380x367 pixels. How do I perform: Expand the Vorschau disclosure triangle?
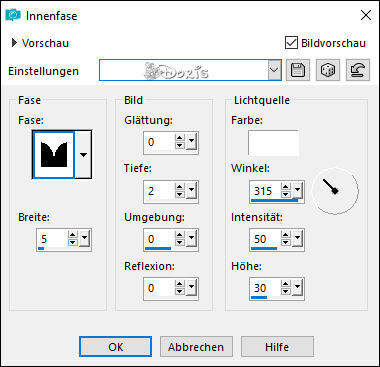tap(14, 43)
